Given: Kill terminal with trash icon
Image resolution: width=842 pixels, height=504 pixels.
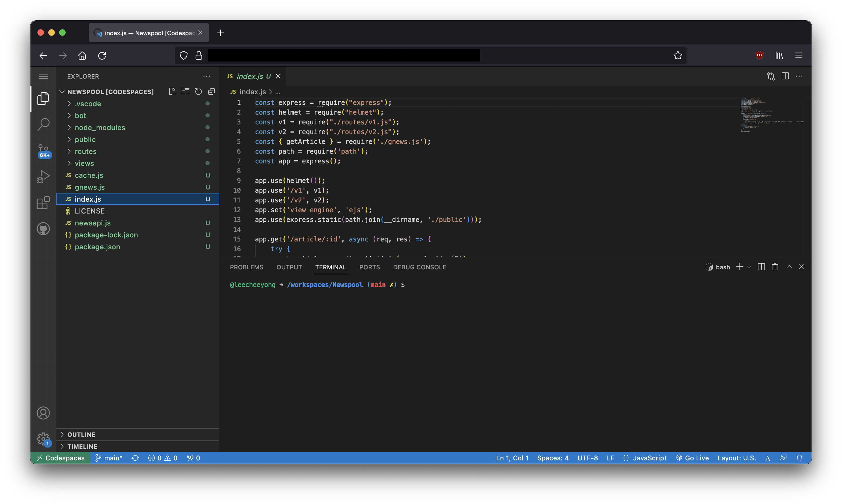Looking at the screenshot, I should coord(775,267).
